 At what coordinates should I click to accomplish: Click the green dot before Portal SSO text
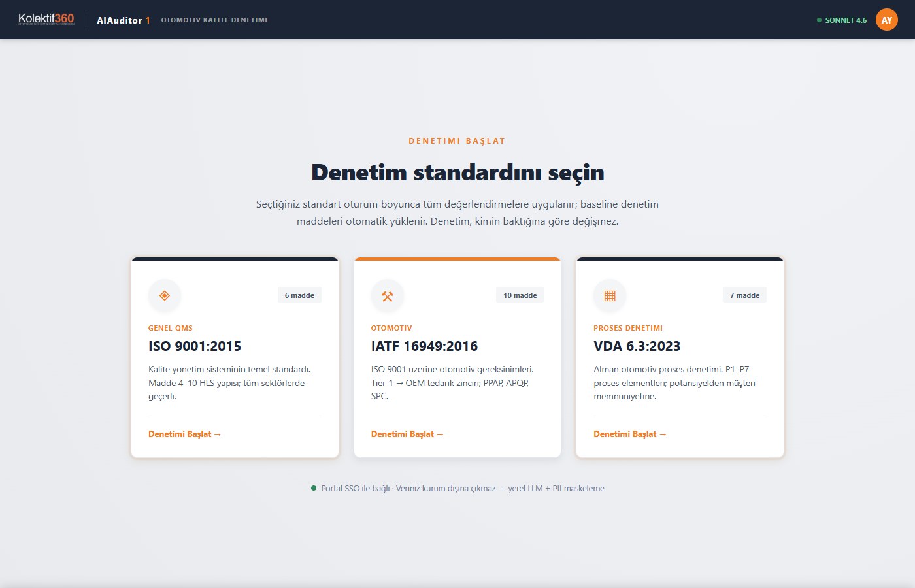(x=314, y=488)
